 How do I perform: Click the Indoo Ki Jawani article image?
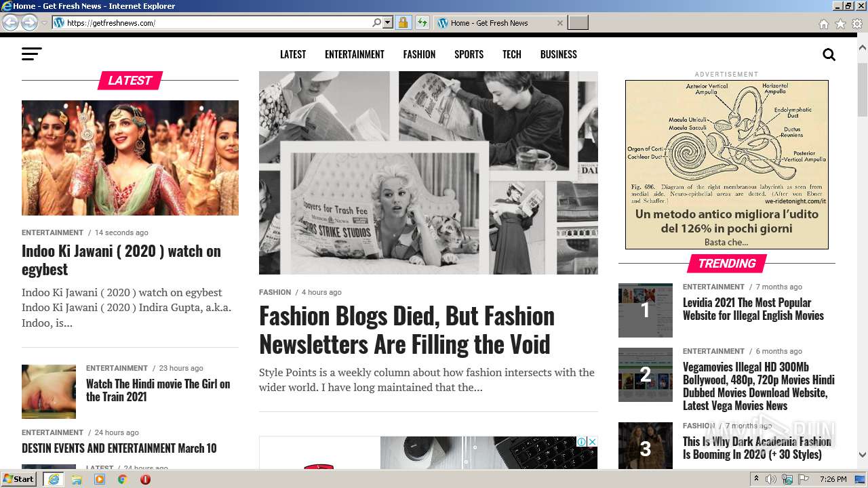tap(130, 158)
